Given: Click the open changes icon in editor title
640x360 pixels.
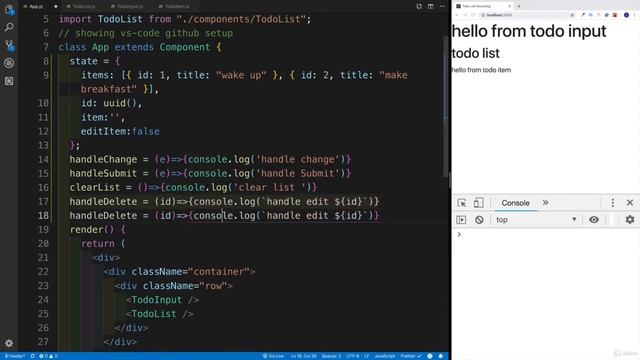Looking at the screenshot, I should (419, 7).
